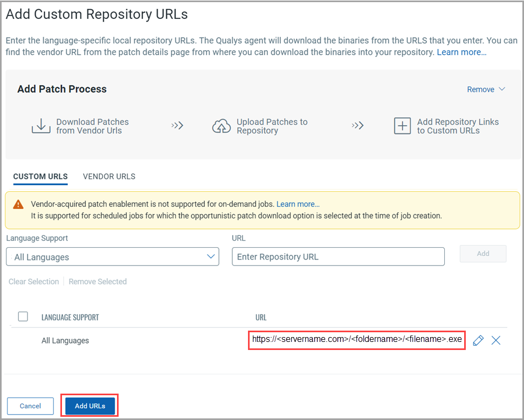
Task: Open the Learn more link in description
Action: pyautogui.click(x=461, y=52)
